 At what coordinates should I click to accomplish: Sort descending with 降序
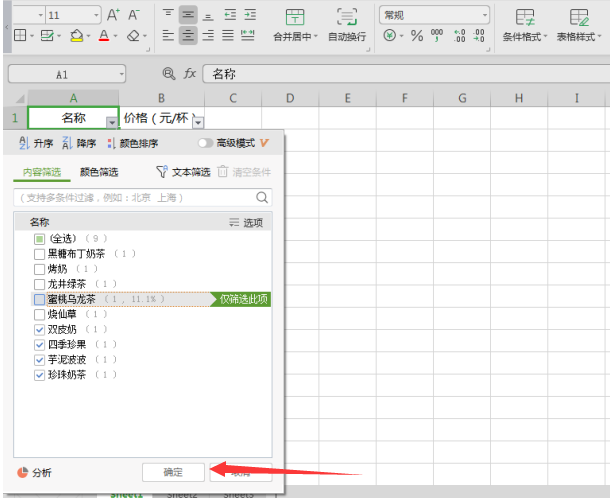79,143
